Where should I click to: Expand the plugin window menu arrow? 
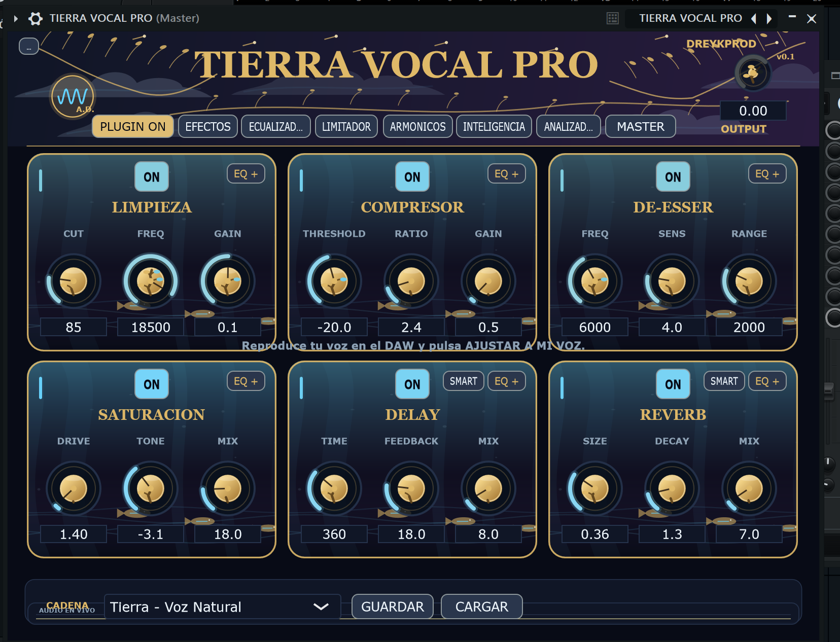coord(16,19)
